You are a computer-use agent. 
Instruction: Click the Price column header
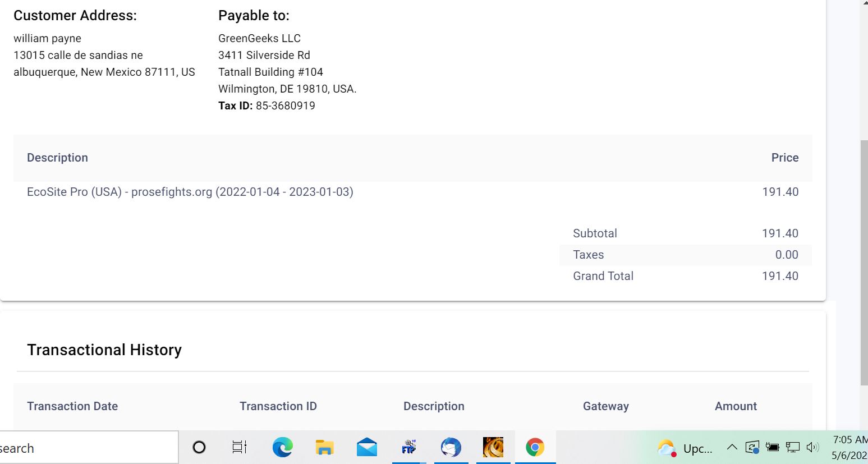[785, 158]
